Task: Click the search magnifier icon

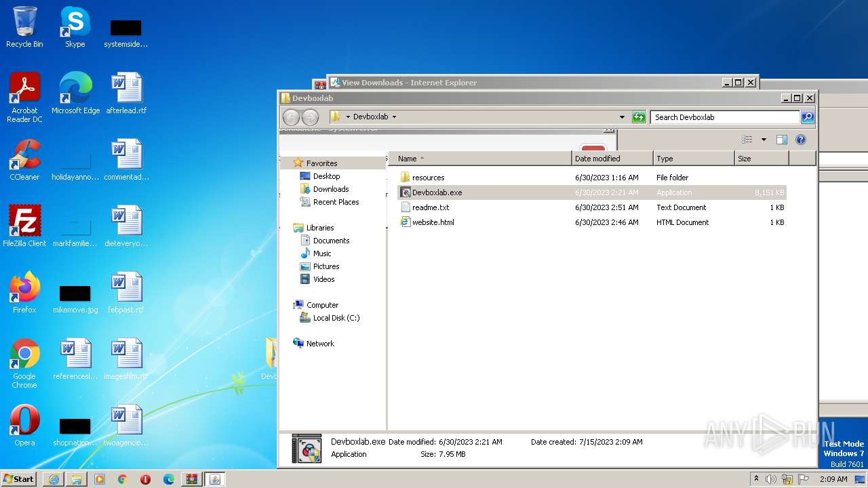Action: tap(808, 117)
